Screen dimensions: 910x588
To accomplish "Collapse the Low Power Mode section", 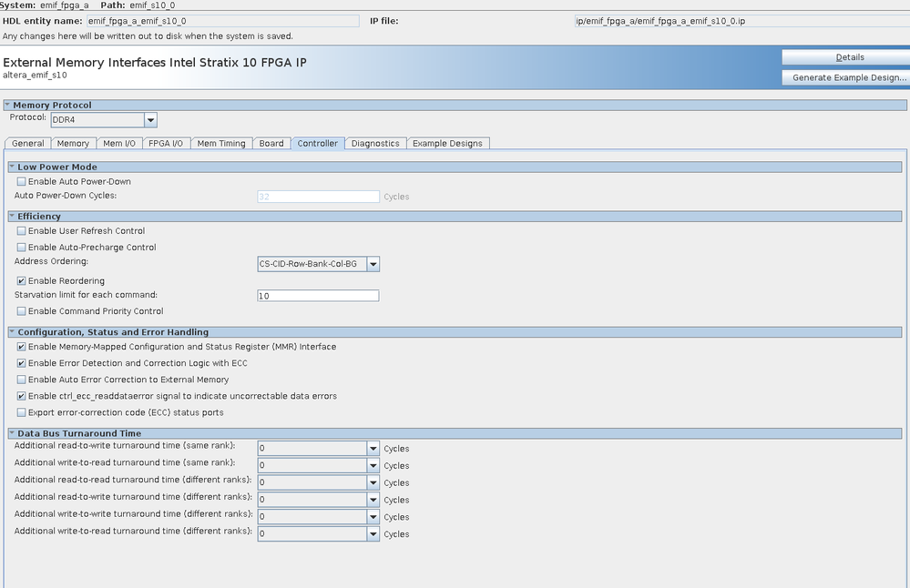I will click(12, 167).
